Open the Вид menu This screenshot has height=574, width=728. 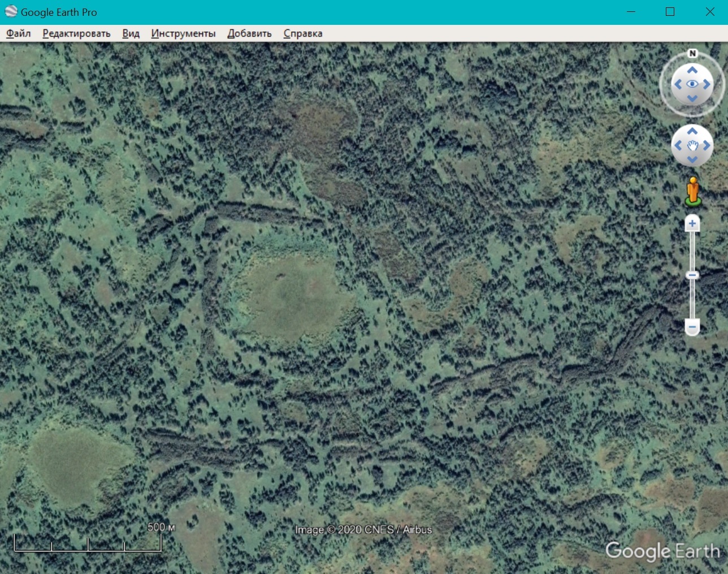[x=131, y=33]
